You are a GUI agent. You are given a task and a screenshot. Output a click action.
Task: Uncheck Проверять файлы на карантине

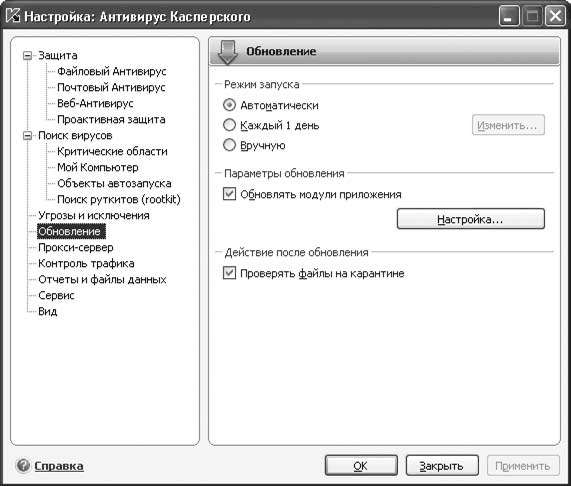(229, 273)
